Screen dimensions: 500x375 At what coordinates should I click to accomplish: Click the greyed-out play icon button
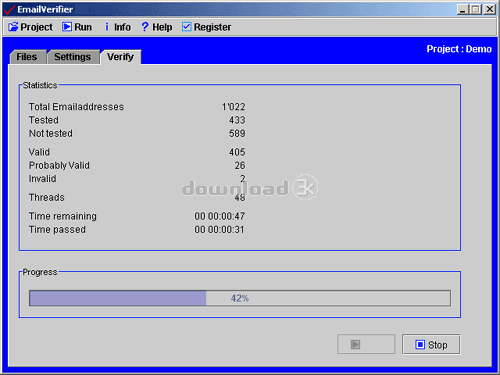tap(366, 344)
